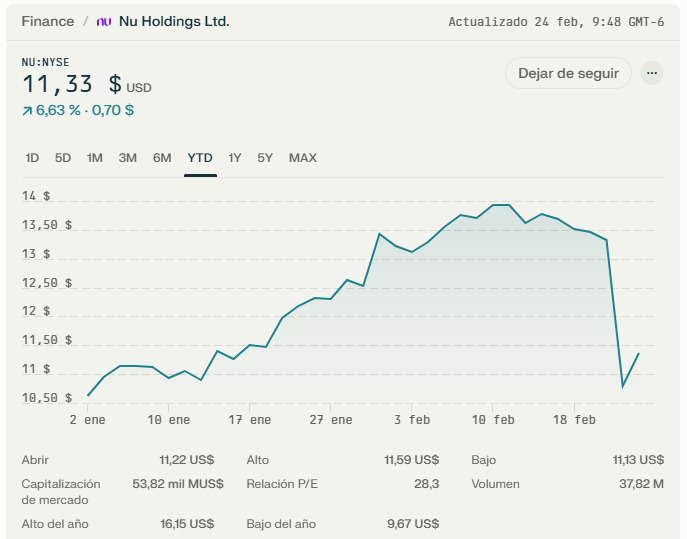Click the 10 feb date label
The height and width of the screenshot is (539, 687).
pos(493,420)
